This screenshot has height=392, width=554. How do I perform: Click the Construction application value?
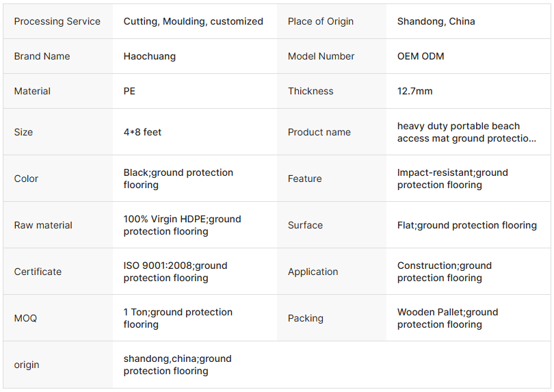(444, 272)
